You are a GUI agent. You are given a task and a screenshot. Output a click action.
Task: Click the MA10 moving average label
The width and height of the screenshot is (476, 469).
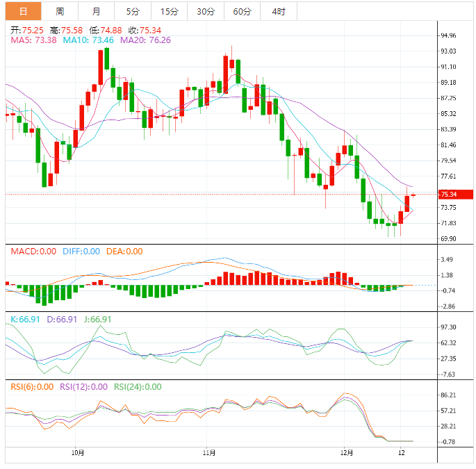(88, 40)
